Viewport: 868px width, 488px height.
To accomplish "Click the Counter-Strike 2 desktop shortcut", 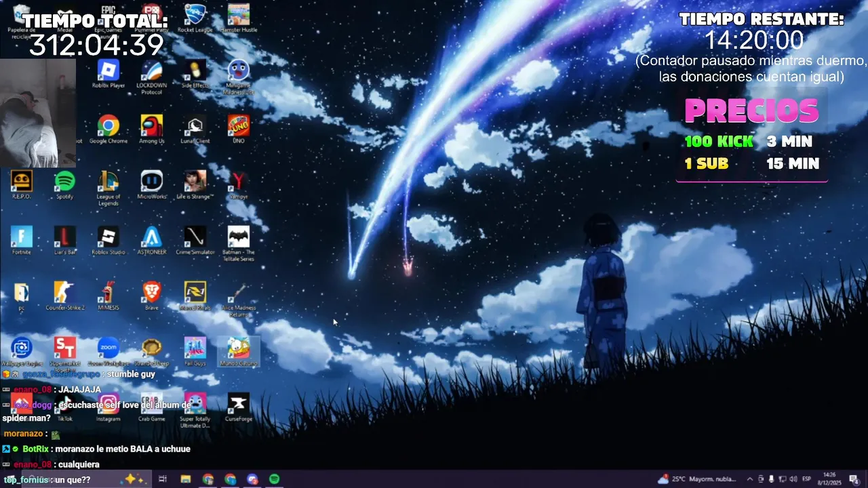I will [64, 296].
